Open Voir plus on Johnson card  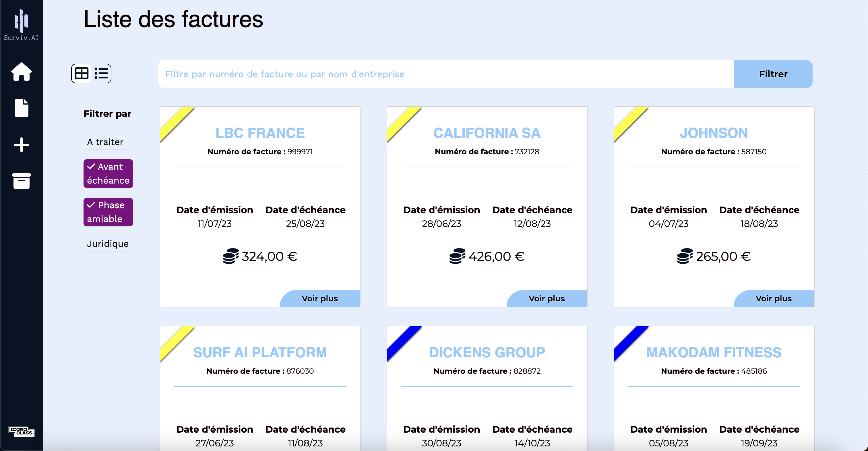tap(774, 298)
